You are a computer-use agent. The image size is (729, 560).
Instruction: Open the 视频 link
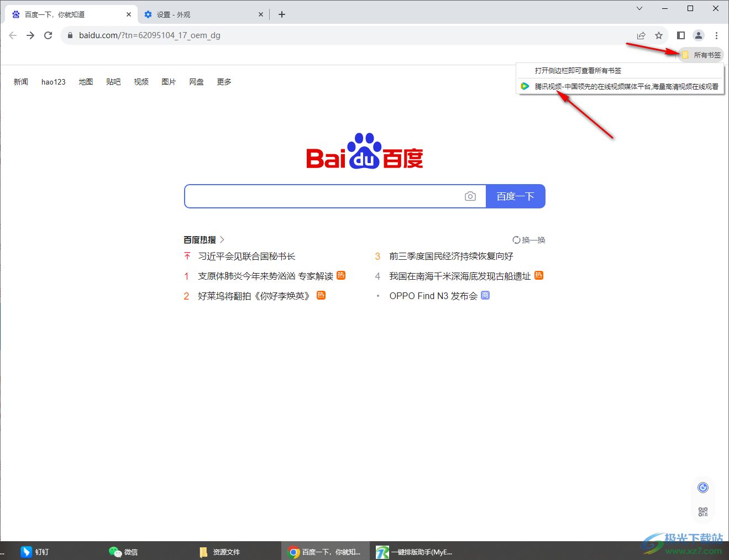click(x=141, y=82)
